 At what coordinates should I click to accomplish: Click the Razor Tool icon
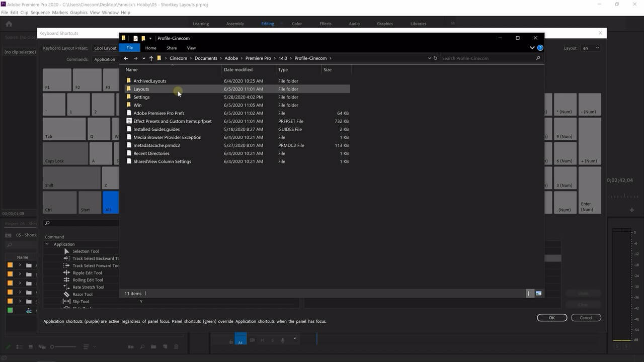pos(66,294)
